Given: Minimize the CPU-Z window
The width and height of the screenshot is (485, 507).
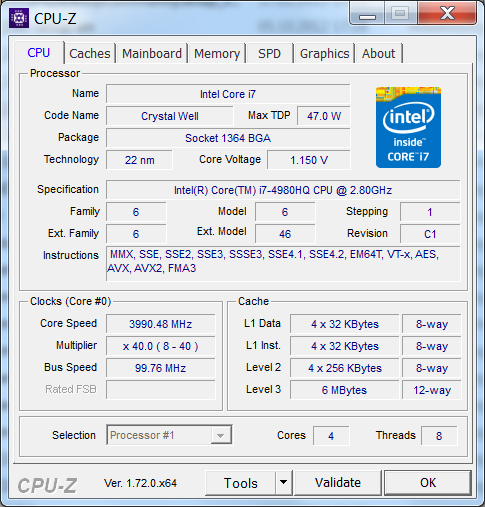Looking at the screenshot, I should click(367, 14).
